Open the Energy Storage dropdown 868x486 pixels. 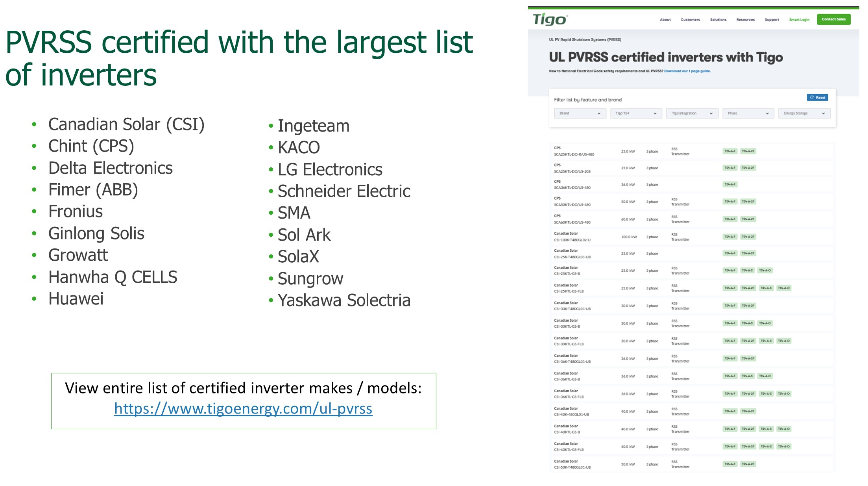804,113
